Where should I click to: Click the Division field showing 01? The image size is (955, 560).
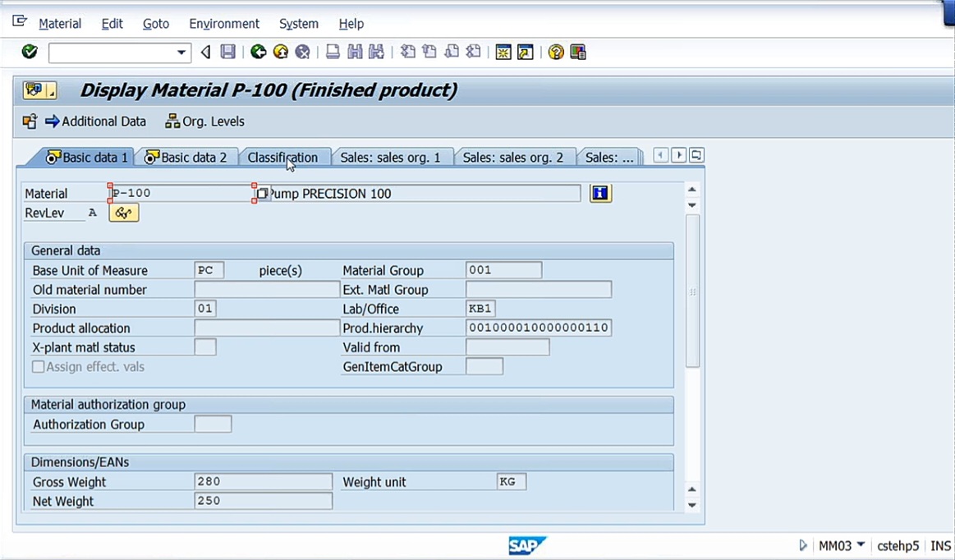coord(205,309)
